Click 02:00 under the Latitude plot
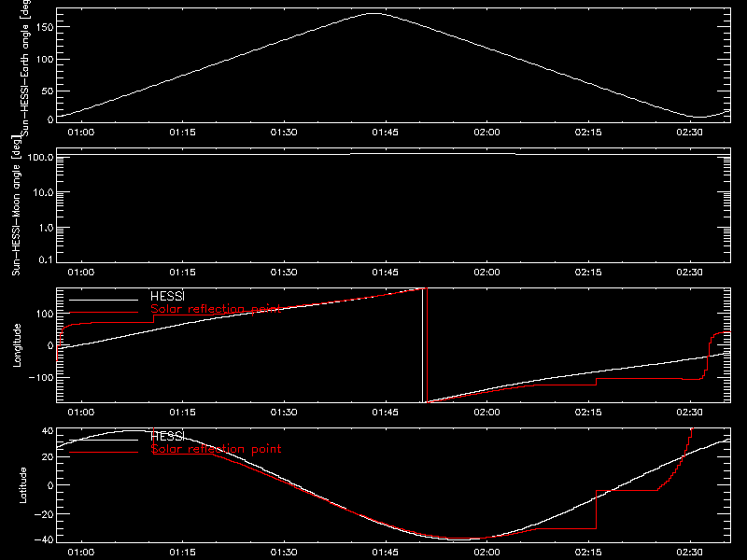Screen dimensions: 747x560 tap(486, 553)
